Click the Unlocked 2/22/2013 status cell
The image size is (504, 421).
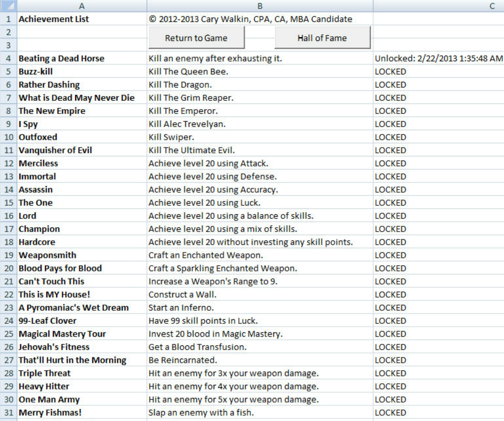(438, 58)
